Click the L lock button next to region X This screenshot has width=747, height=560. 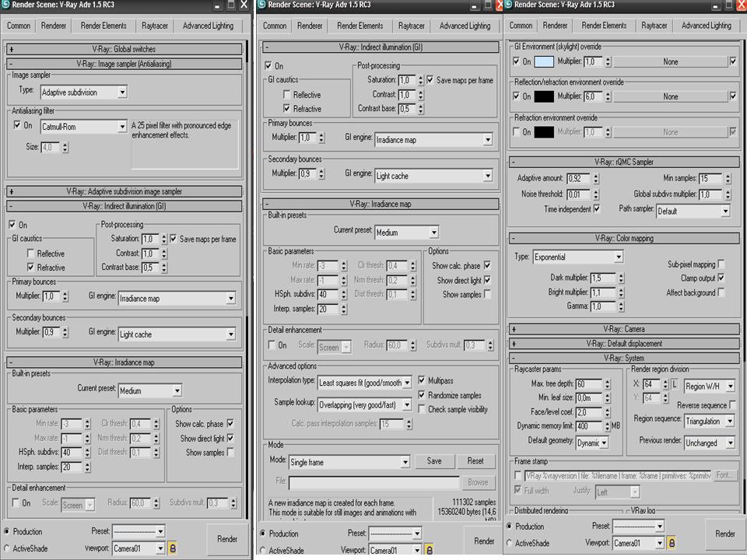(675, 383)
